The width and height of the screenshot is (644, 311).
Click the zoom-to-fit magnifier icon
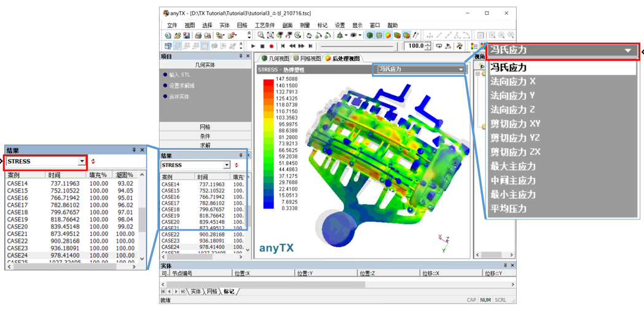point(270,35)
